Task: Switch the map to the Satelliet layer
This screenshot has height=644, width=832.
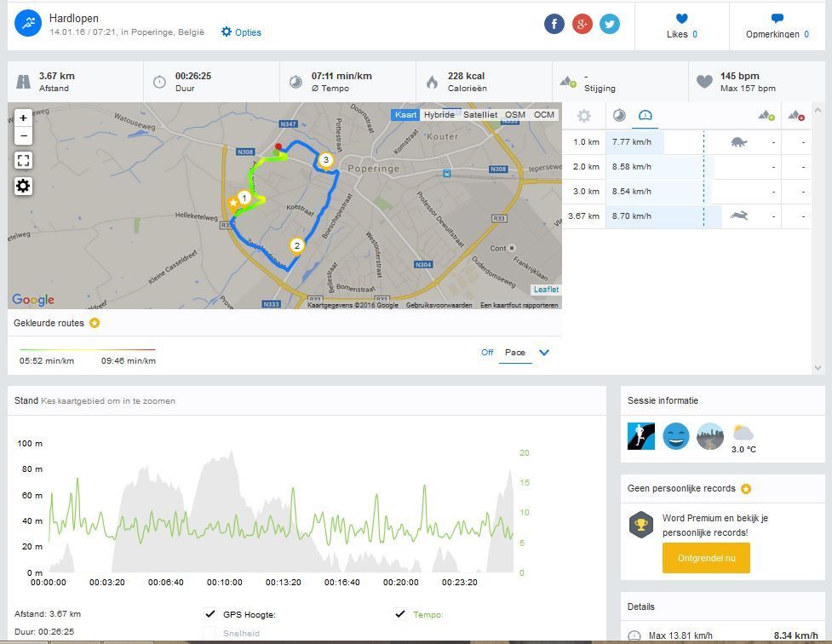Action: tap(480, 115)
